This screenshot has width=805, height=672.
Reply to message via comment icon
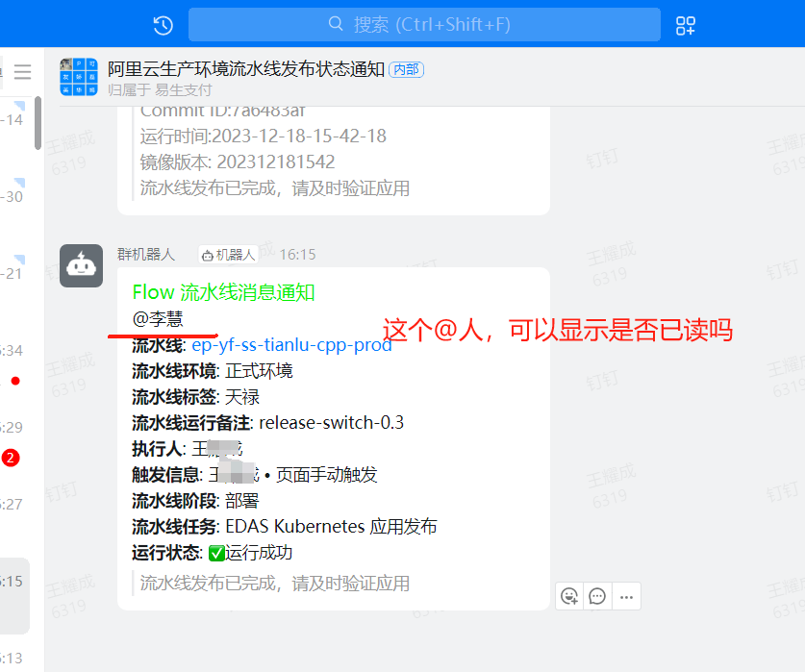pyautogui.click(x=597, y=596)
